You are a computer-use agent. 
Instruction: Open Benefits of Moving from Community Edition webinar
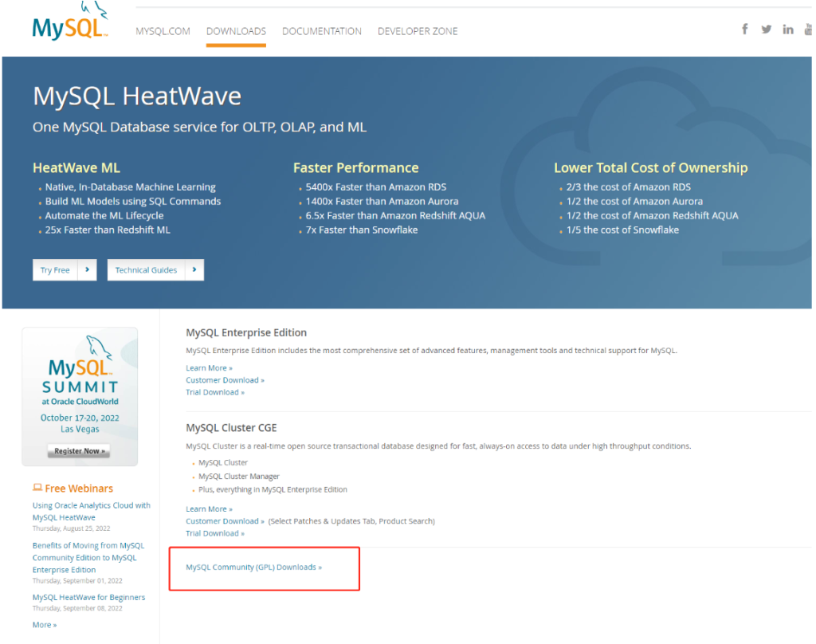tap(88, 558)
